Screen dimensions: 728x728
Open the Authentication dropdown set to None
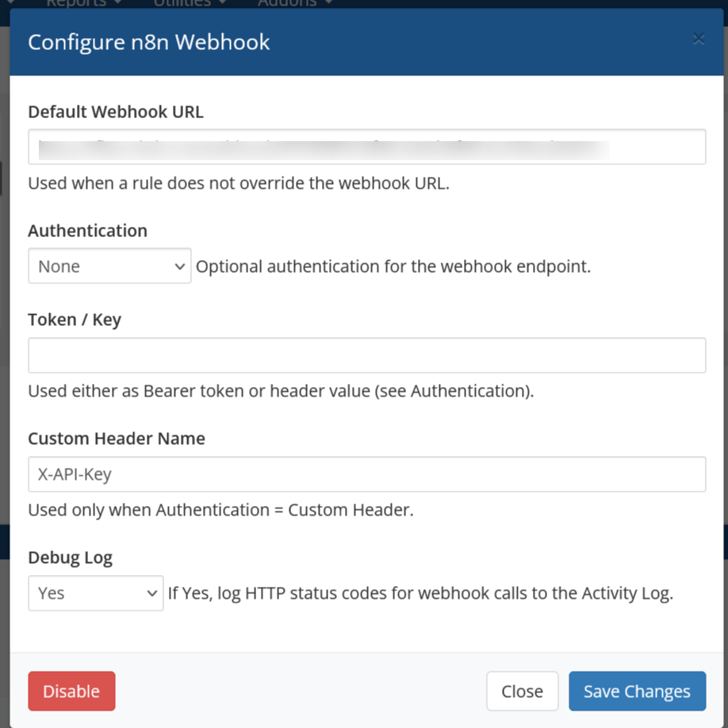pos(109,266)
